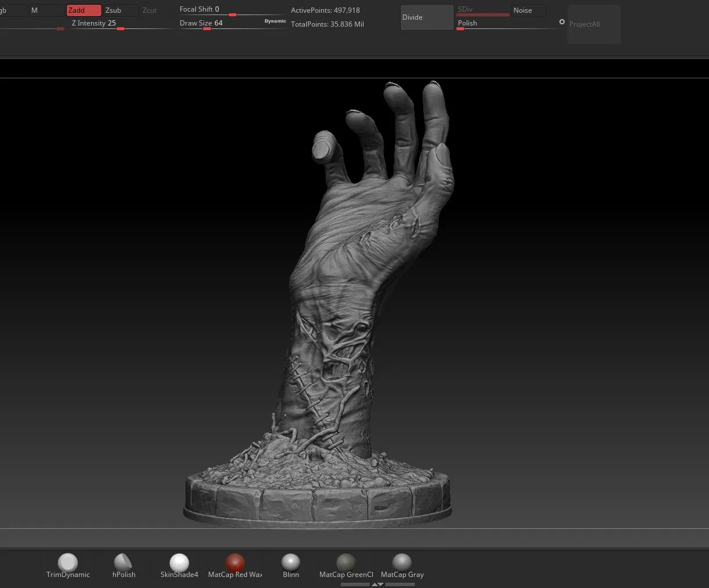The image size is (709, 588).
Task: Select the TrimDynamic brush
Action: (x=68, y=562)
